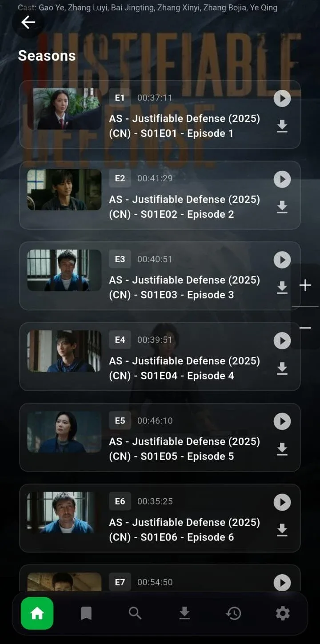This screenshot has height=644, width=320.
Task: Go back using the arrow icon
Action: 28,22
